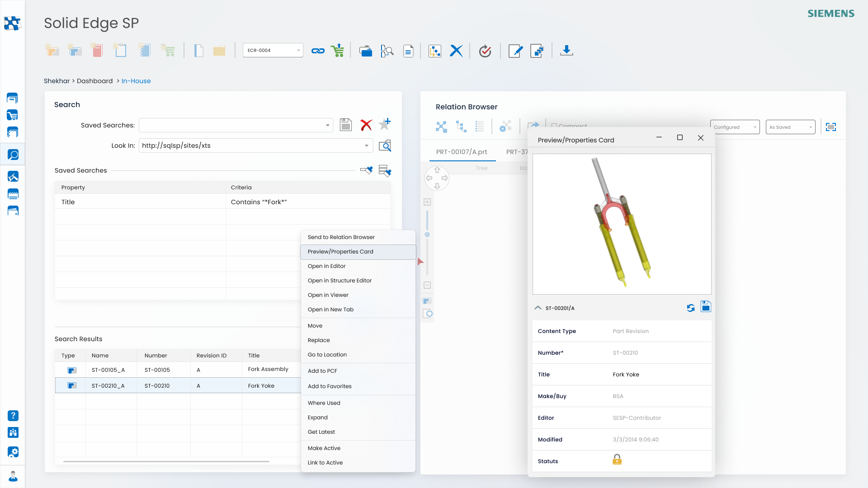This screenshot has width=868, height=488.
Task: Click the Title criteria row
Action: [x=222, y=202]
